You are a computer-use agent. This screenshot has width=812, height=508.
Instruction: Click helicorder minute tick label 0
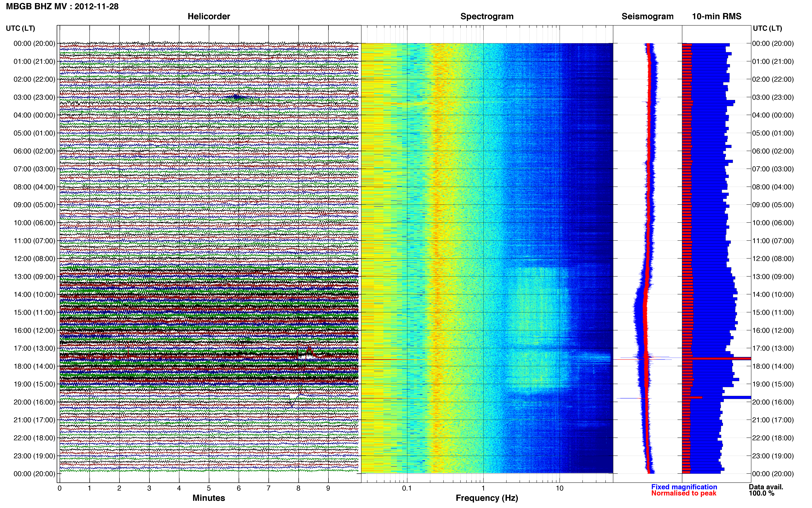click(59, 488)
